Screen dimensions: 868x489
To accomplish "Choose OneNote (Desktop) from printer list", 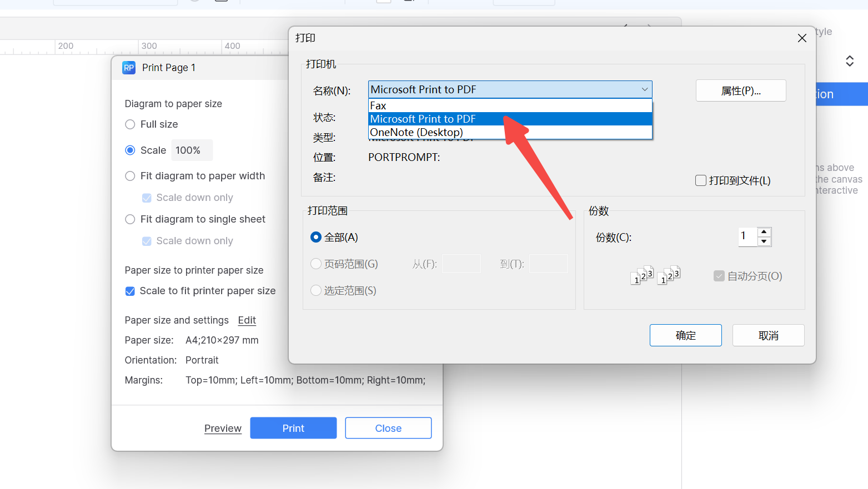I will [x=417, y=133].
